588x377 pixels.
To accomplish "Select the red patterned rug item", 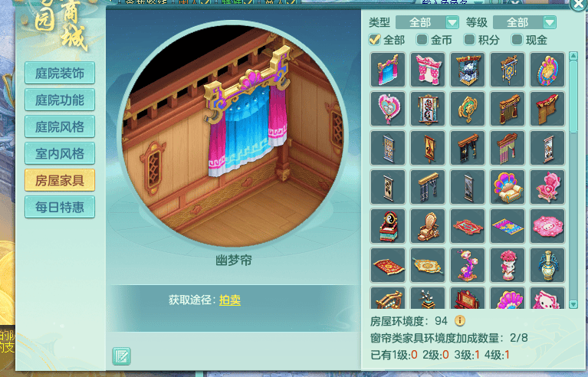I will (x=388, y=265).
